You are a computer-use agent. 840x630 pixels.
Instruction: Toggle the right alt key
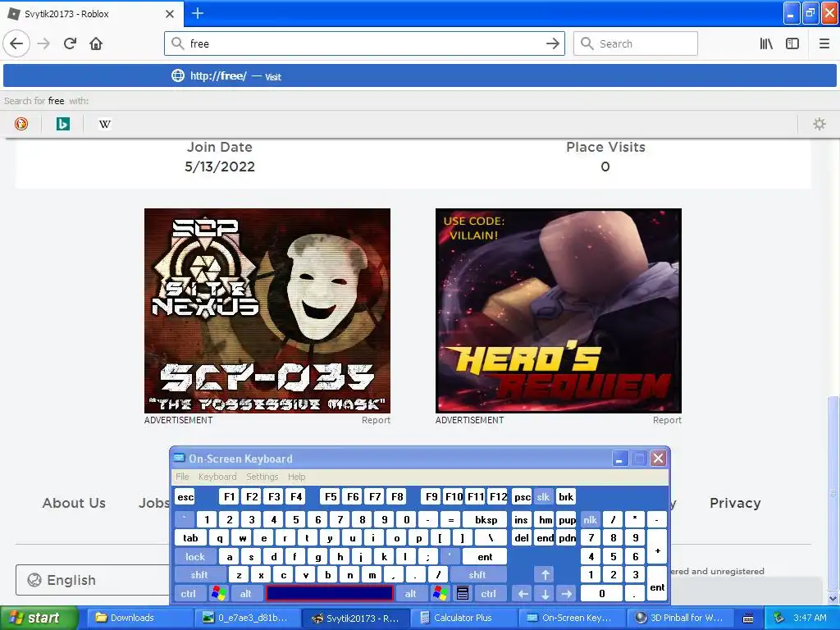411,594
